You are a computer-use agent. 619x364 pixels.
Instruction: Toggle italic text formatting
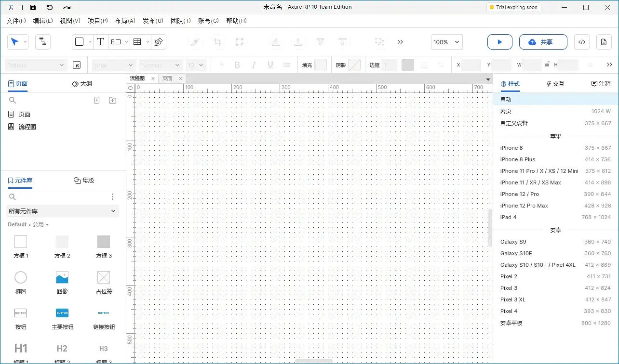pyautogui.click(x=254, y=65)
